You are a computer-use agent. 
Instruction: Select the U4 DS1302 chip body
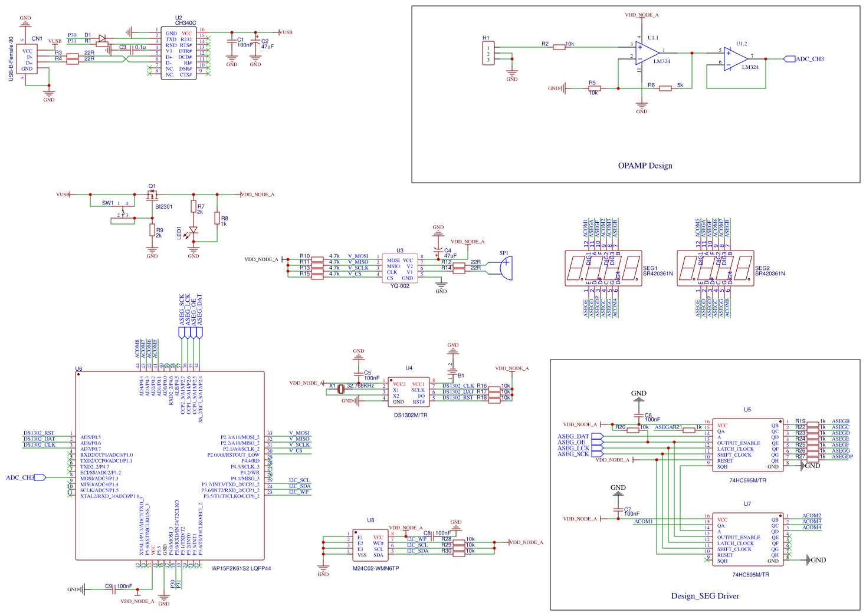409,393
